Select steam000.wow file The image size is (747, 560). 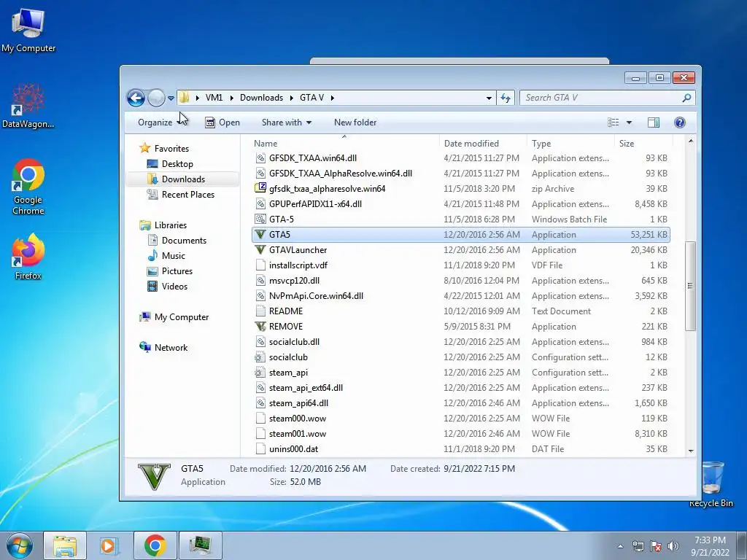[x=298, y=419]
